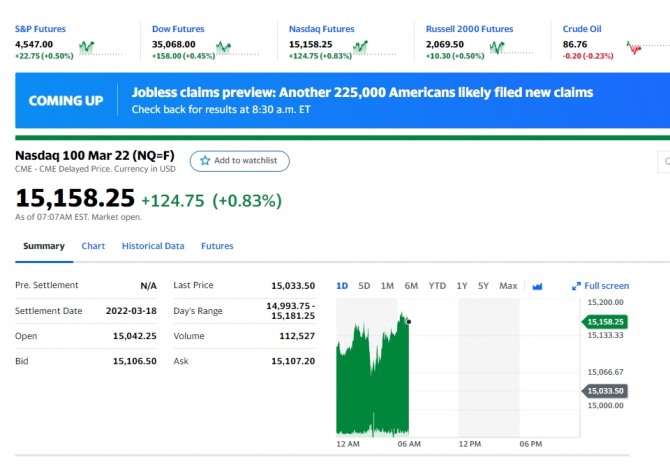Select the Summary tab
Image resolution: width=670 pixels, height=464 pixels.
pyautogui.click(x=44, y=246)
